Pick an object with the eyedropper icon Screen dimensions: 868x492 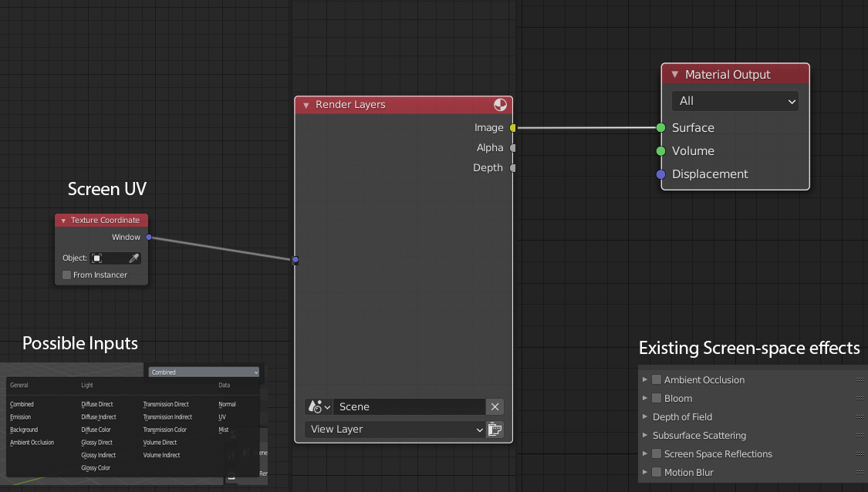(134, 258)
